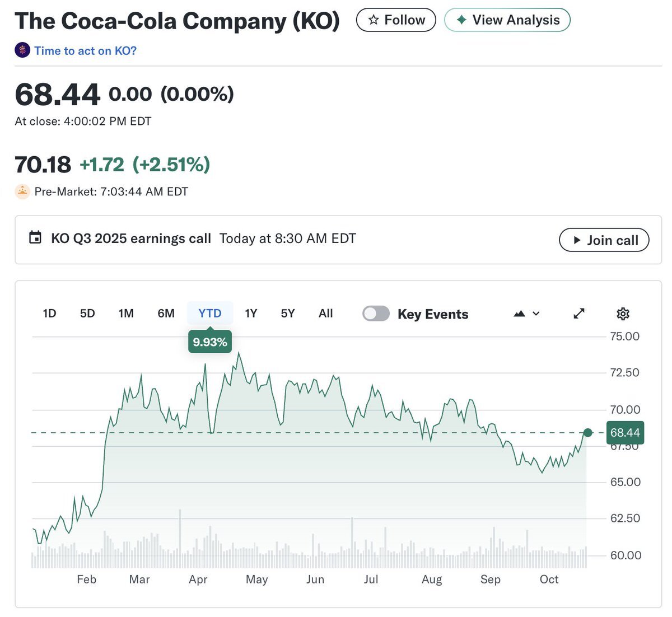Image resolution: width=672 pixels, height=617 pixels.
Task: Choose the All time range
Action: tap(325, 314)
